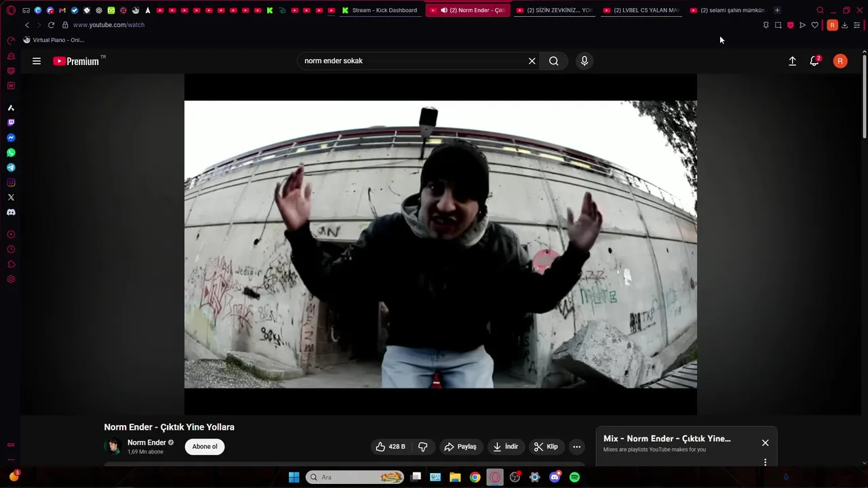The height and width of the screenshot is (488, 868).
Task: Open Norm Ender channel name link
Action: pos(146,443)
